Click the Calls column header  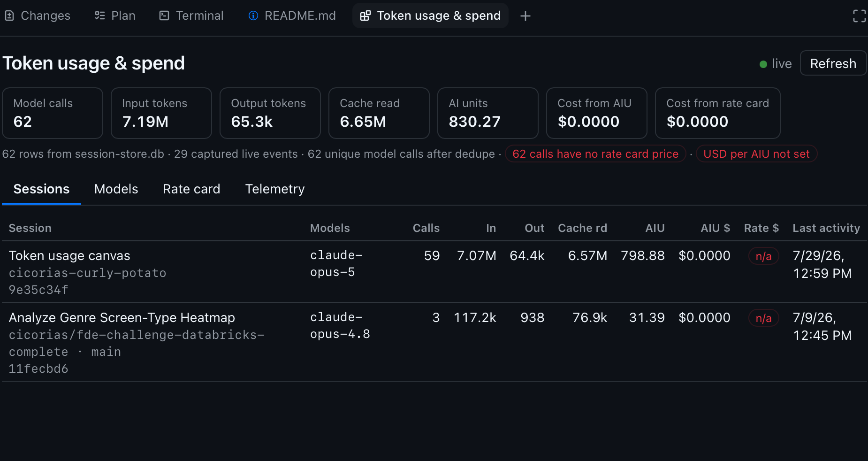tap(426, 228)
